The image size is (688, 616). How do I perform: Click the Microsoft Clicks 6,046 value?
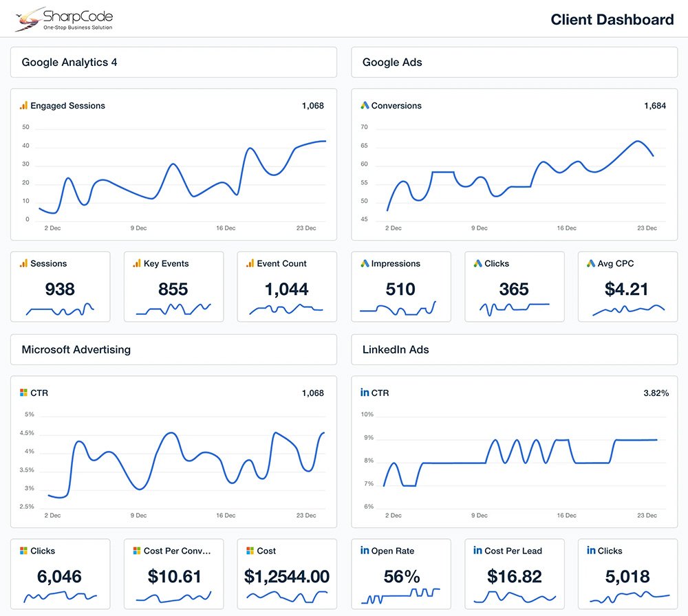click(x=60, y=576)
